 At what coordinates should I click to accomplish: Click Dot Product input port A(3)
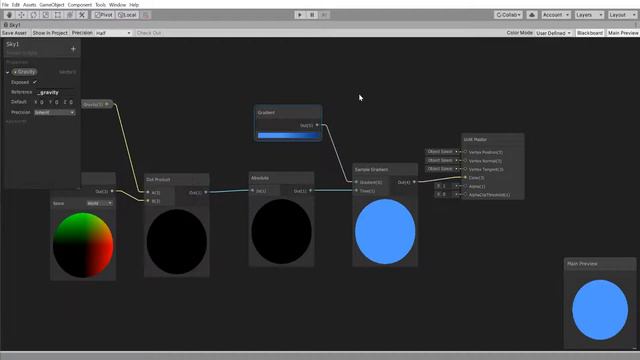[148, 192]
